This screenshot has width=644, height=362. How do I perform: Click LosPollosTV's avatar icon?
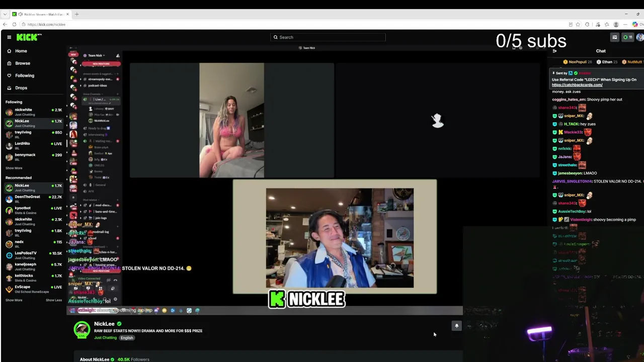[x=9, y=255]
